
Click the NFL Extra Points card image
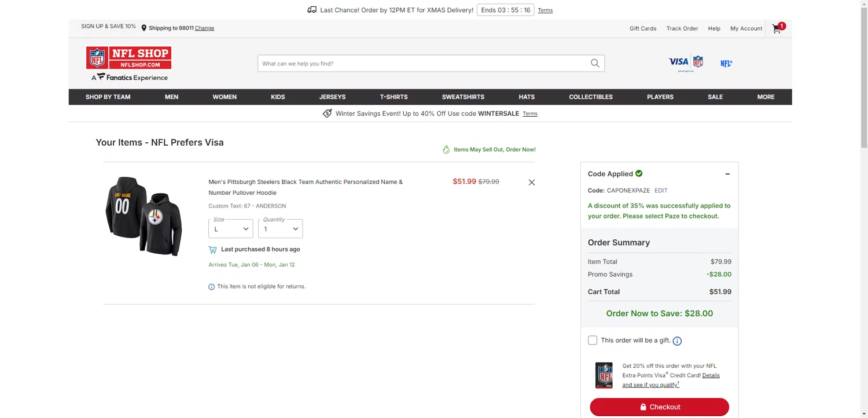(604, 375)
